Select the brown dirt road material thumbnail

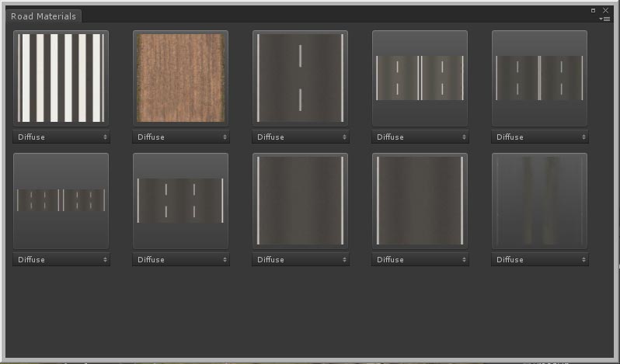[181, 78]
